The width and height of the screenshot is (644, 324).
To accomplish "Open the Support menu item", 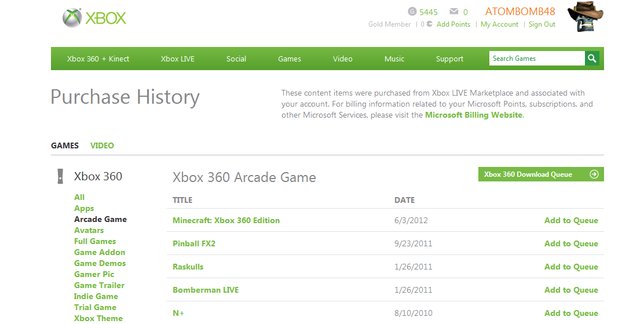I will 449,59.
